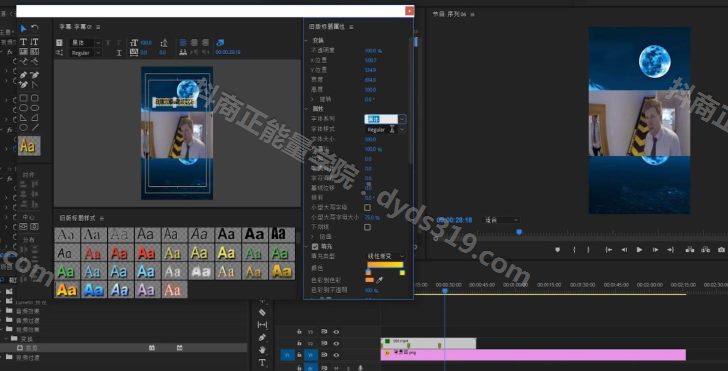Select the Delete Anchor Point tool
The image size is (728, 371).
click(x=35, y=75)
